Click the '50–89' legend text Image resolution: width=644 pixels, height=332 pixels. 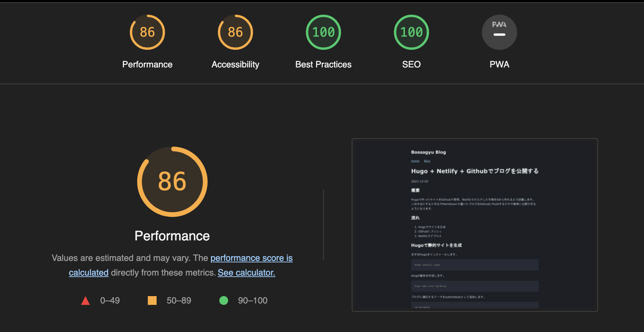click(x=179, y=300)
